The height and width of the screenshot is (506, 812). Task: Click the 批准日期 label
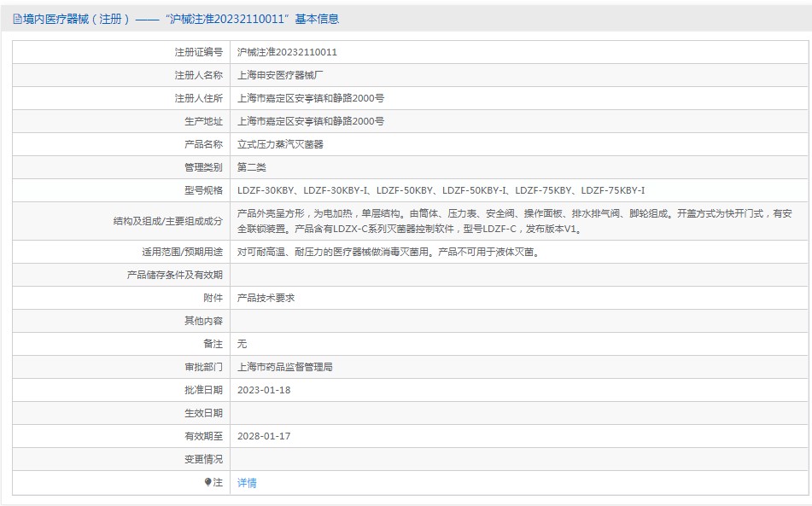point(203,390)
